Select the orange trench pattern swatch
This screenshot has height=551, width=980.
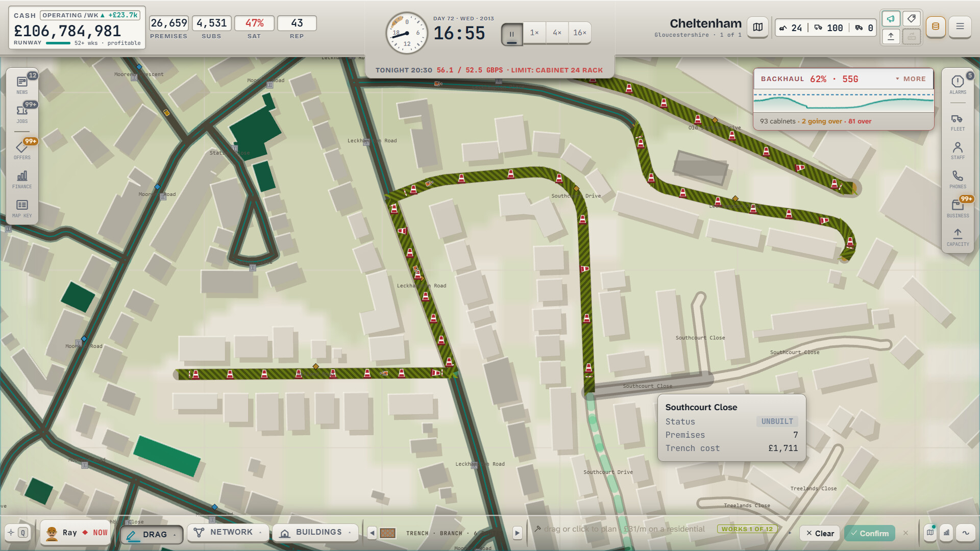pyautogui.click(x=388, y=533)
